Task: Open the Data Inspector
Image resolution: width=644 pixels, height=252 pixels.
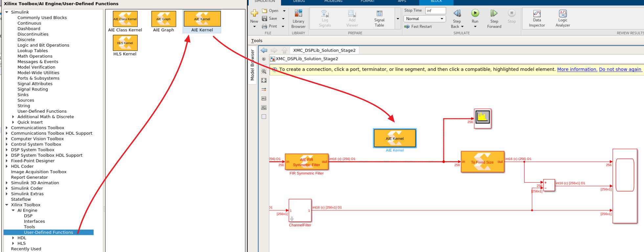Action: pyautogui.click(x=537, y=14)
